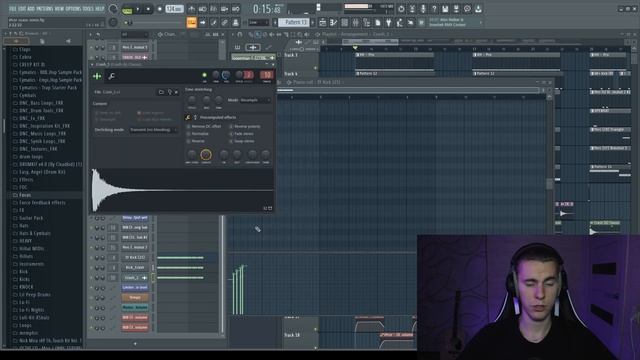Open the Channel rack view from toolbar

(x=344, y=22)
